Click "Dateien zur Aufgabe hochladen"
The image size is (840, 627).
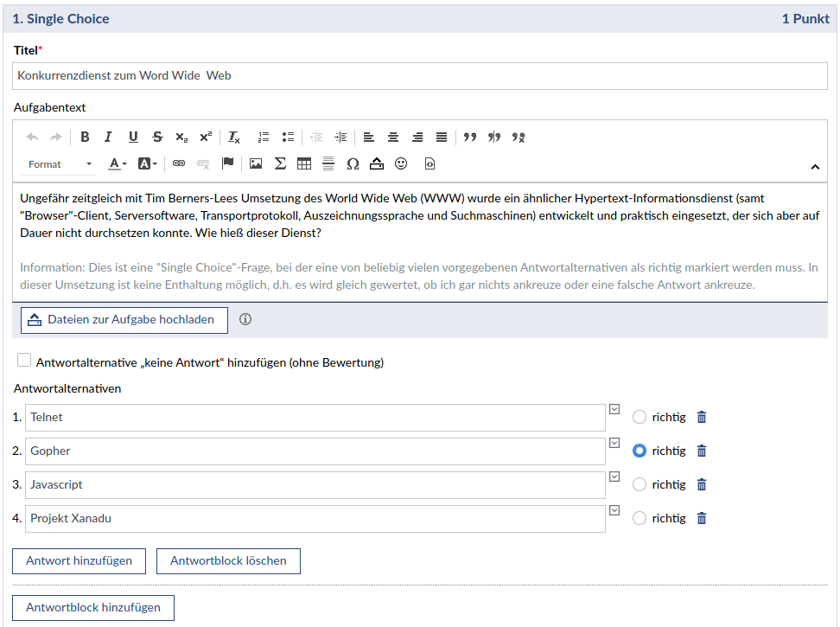pyautogui.click(x=124, y=320)
